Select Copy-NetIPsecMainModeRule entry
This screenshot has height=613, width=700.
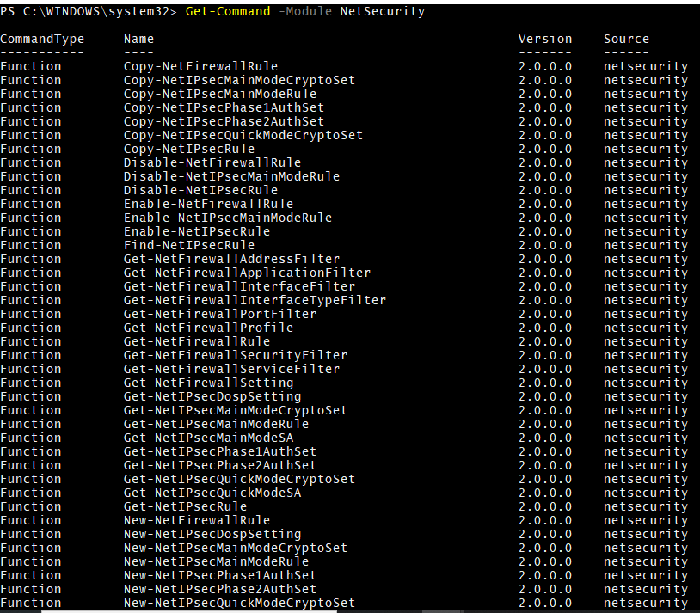[x=220, y=95]
